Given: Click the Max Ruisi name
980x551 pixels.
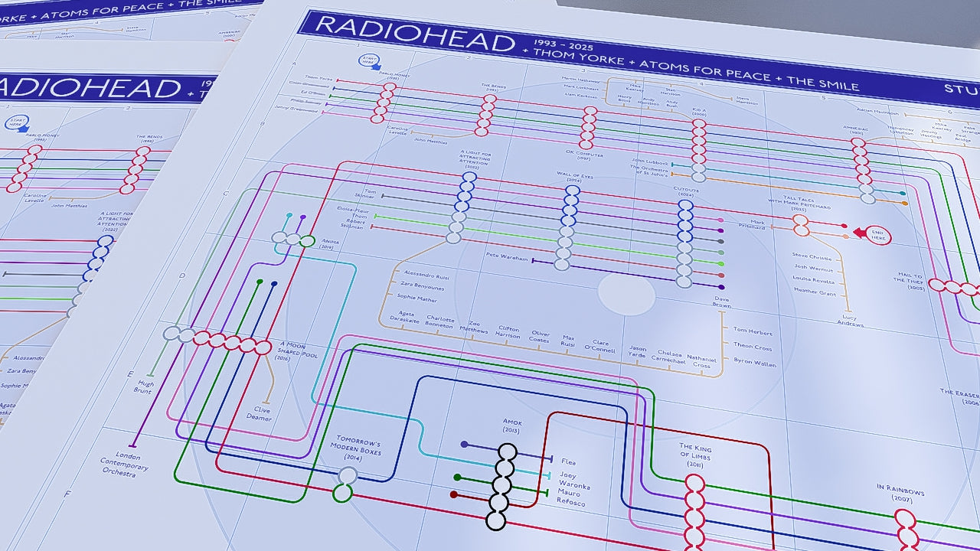Looking at the screenshot, I should (x=567, y=340).
